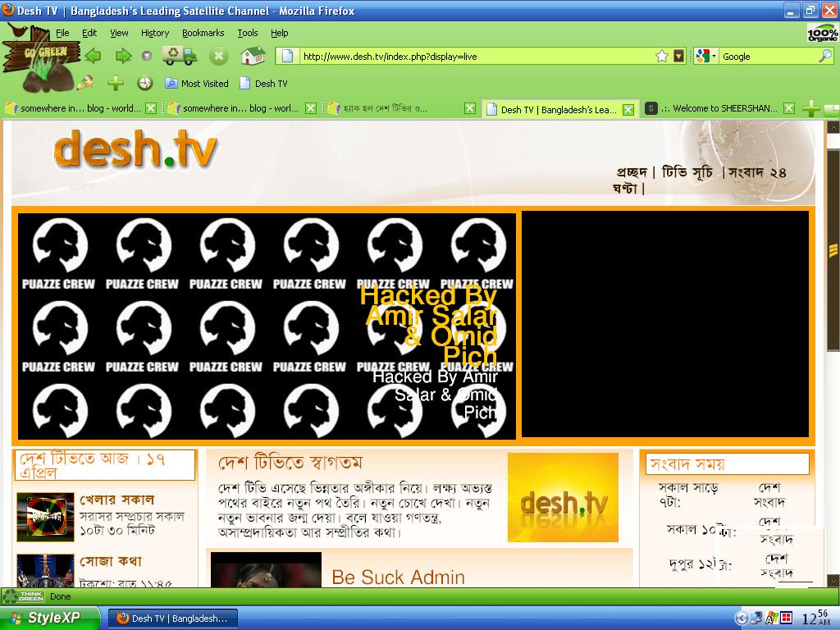This screenshot has width=840, height=630.
Task: Click page scrollbar down arrow
Action: 833,580
